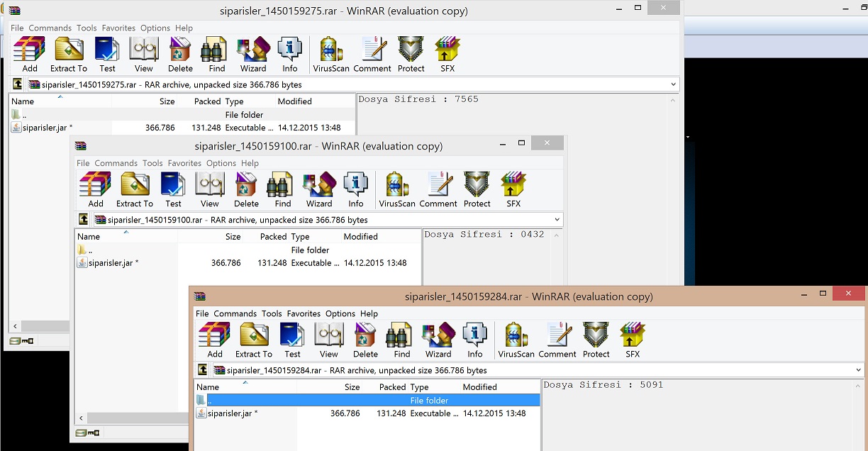This screenshot has width=868, height=451.
Task: Run VirusScan in siparisler_1450159284 window
Action: (516, 340)
